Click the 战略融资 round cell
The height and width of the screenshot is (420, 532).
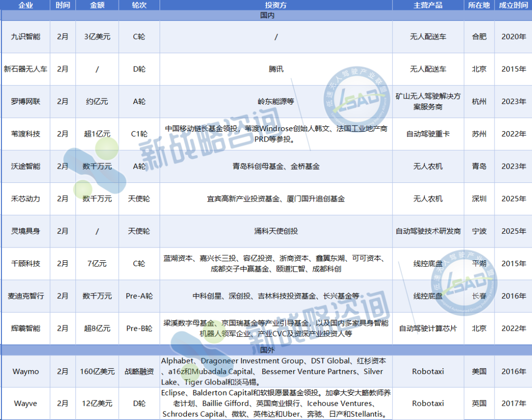(139, 371)
